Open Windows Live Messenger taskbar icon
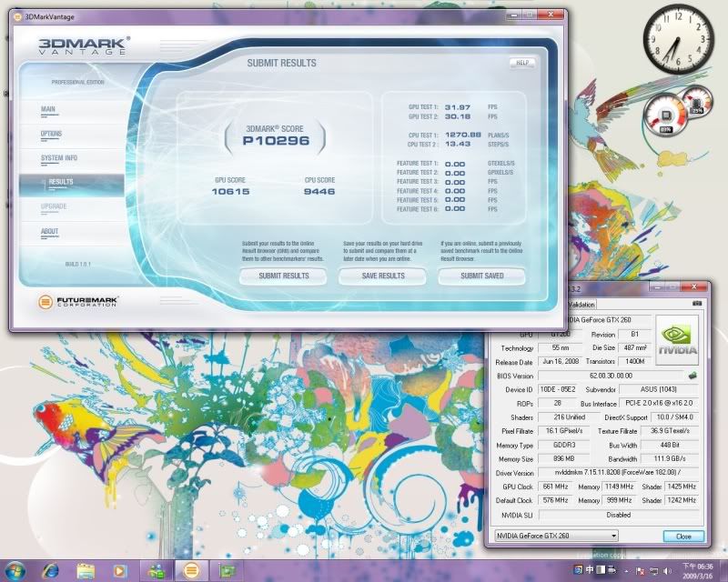728x582 pixels. click(x=156, y=570)
